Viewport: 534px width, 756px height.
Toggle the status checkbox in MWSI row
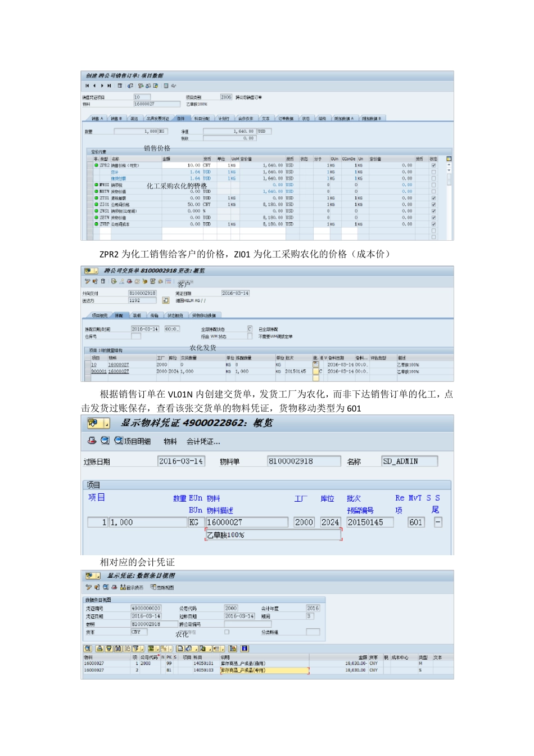[433, 184]
